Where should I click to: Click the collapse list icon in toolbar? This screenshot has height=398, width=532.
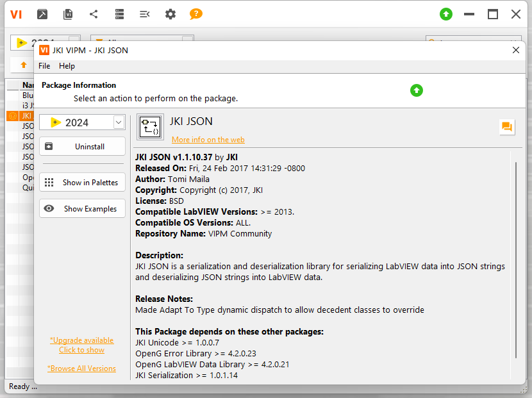click(x=145, y=14)
